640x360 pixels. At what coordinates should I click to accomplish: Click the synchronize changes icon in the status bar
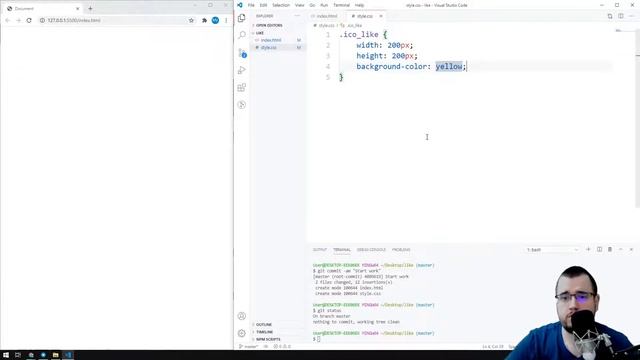point(266,347)
